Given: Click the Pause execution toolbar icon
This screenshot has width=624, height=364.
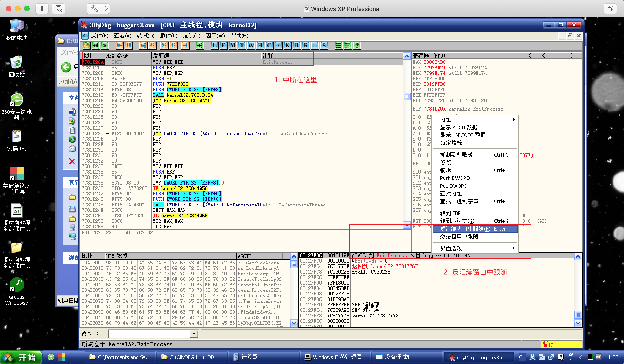Looking at the screenshot, I should pos(129,45).
